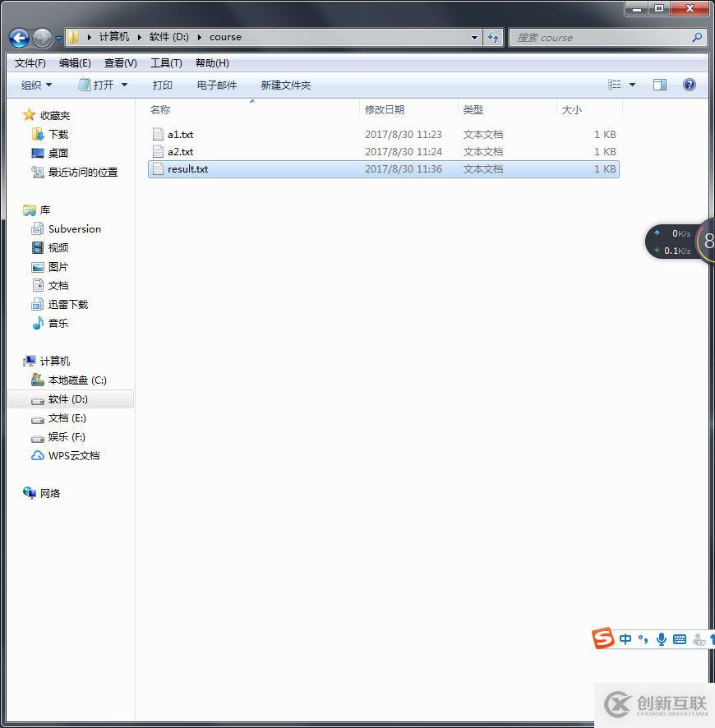Open 本地磁盘 (C:) drive
The width and height of the screenshot is (715, 728).
[77, 380]
